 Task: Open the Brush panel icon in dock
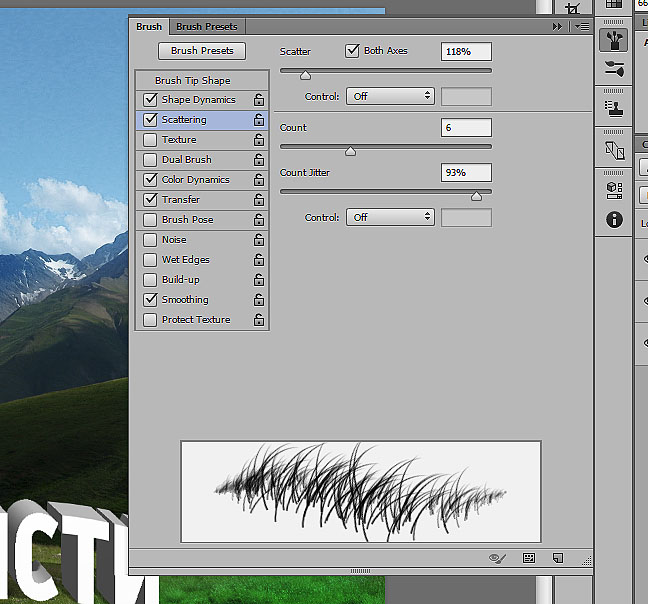pyautogui.click(x=614, y=40)
